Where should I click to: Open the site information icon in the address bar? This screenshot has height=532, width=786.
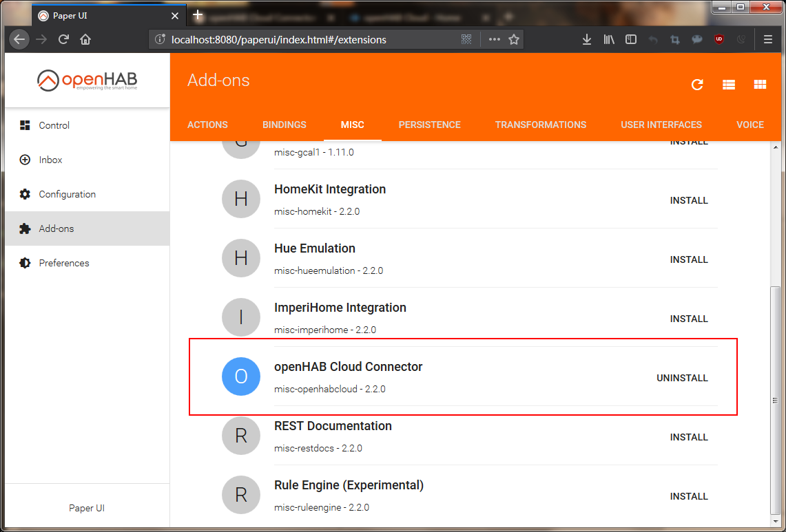click(160, 40)
